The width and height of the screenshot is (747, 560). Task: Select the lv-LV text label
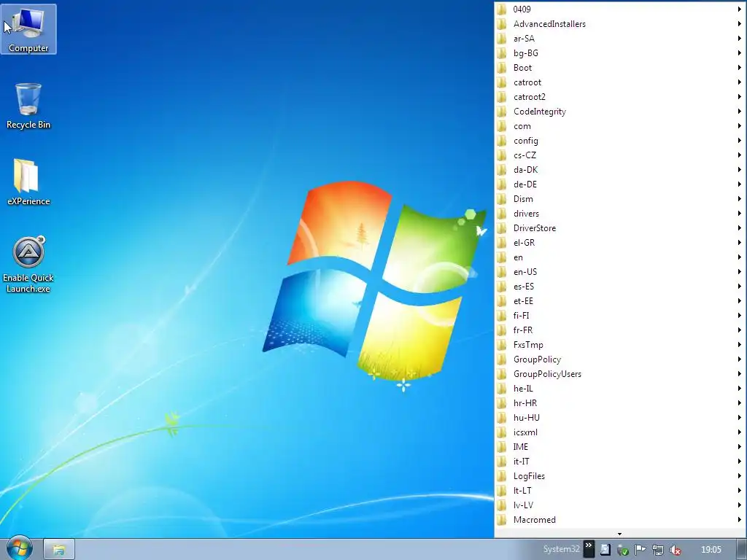[523, 505]
